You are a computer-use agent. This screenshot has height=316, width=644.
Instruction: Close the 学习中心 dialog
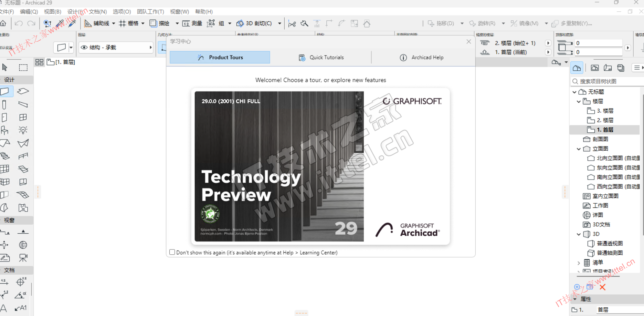point(468,41)
